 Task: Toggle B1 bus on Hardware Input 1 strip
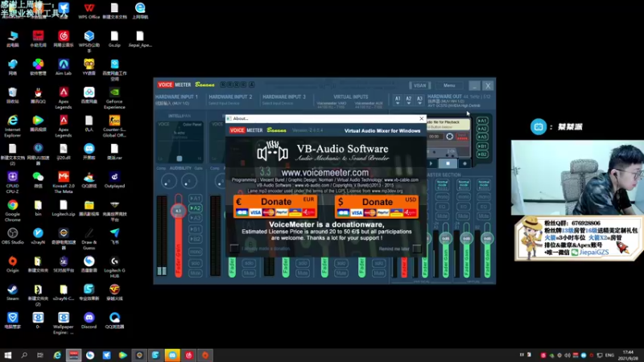tap(195, 229)
